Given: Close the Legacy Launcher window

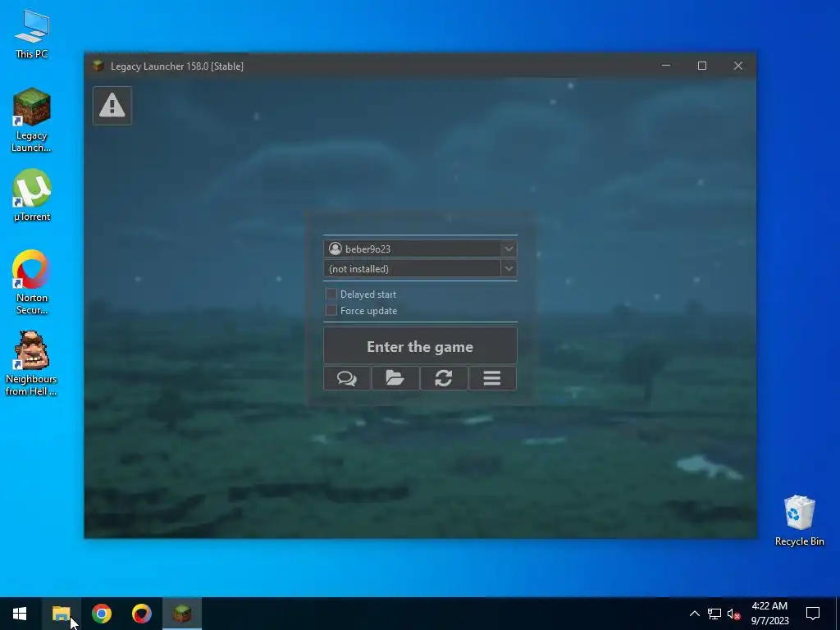Looking at the screenshot, I should point(738,66).
